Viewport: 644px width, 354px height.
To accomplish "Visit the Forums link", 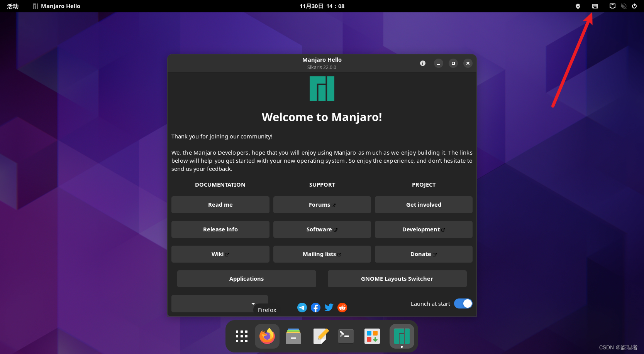I will click(322, 205).
